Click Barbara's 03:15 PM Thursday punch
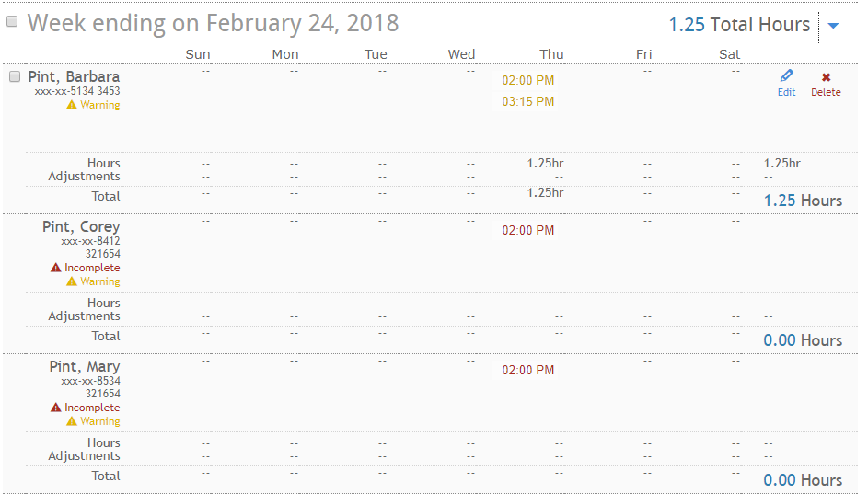Image resolution: width=868 pixels, height=494 pixels. (x=528, y=101)
